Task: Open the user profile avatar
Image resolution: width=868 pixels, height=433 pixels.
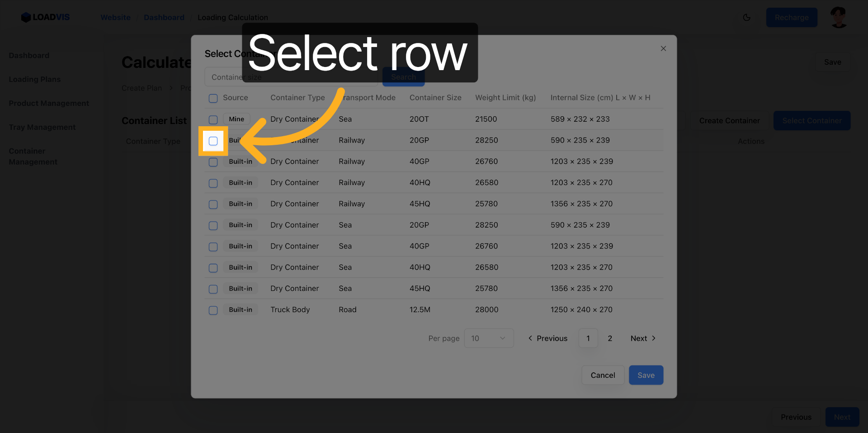Action: pyautogui.click(x=839, y=18)
